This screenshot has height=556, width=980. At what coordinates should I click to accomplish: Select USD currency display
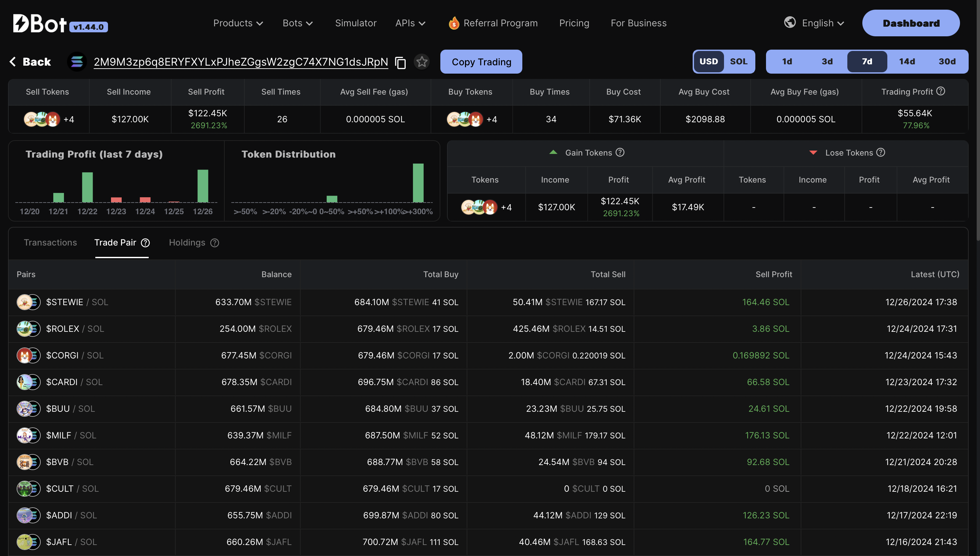pos(708,62)
